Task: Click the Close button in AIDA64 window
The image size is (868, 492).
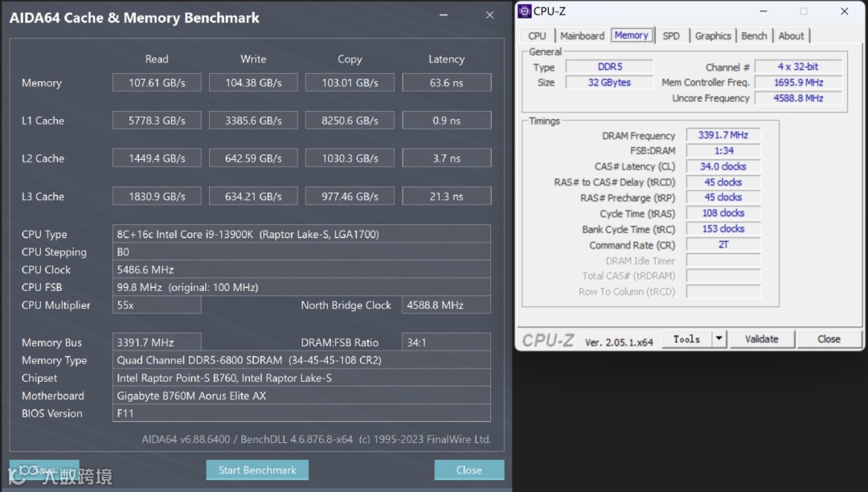Action: [469, 469]
